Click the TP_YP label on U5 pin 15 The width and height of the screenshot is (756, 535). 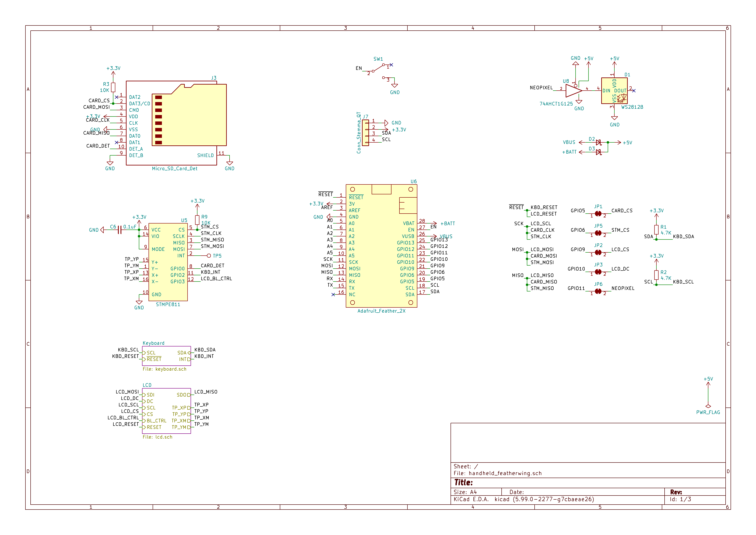[x=132, y=259]
